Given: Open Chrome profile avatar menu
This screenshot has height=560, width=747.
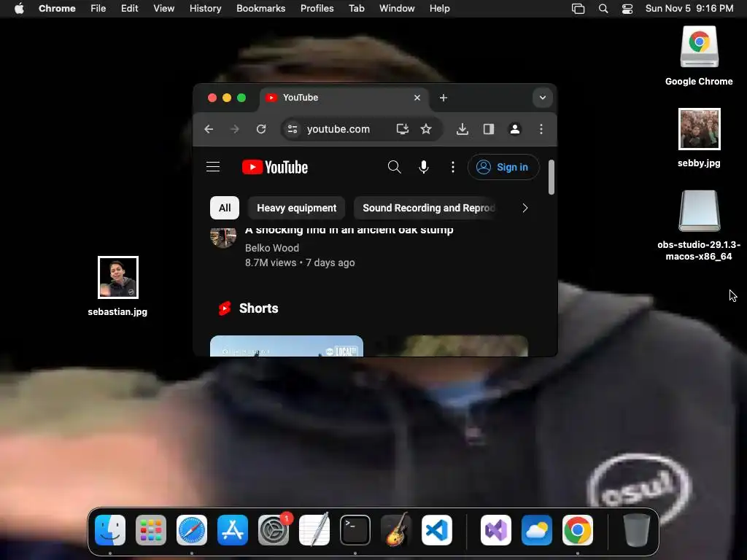Looking at the screenshot, I should (x=515, y=129).
